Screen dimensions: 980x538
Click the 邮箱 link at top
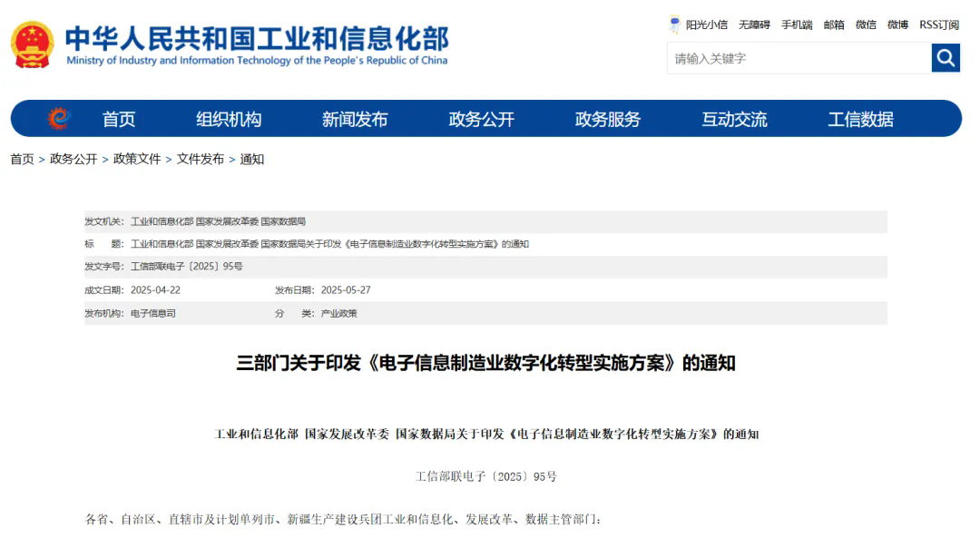(x=834, y=24)
